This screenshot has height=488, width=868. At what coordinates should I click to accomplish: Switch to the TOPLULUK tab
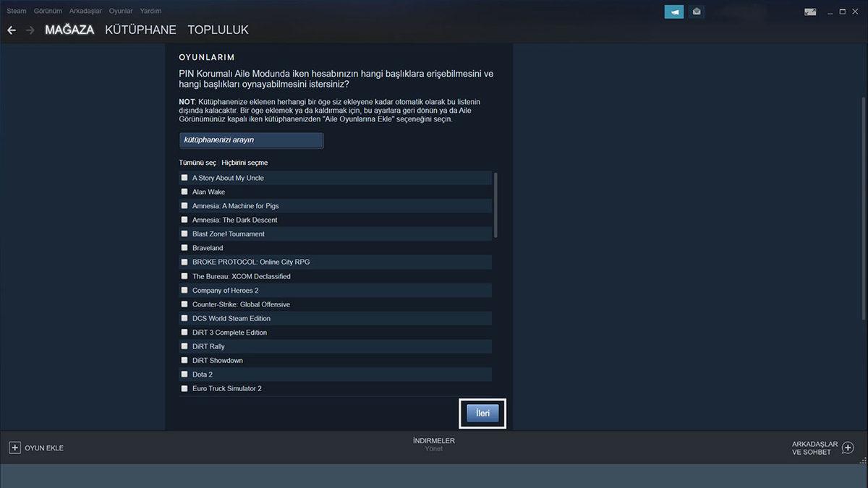[219, 30]
